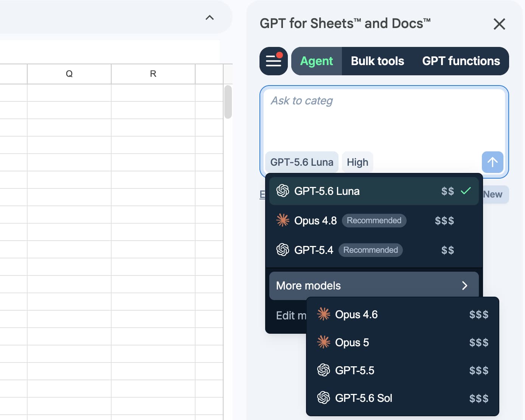Click the New button behind the dropdown
The width and height of the screenshot is (525, 420).
click(x=495, y=194)
